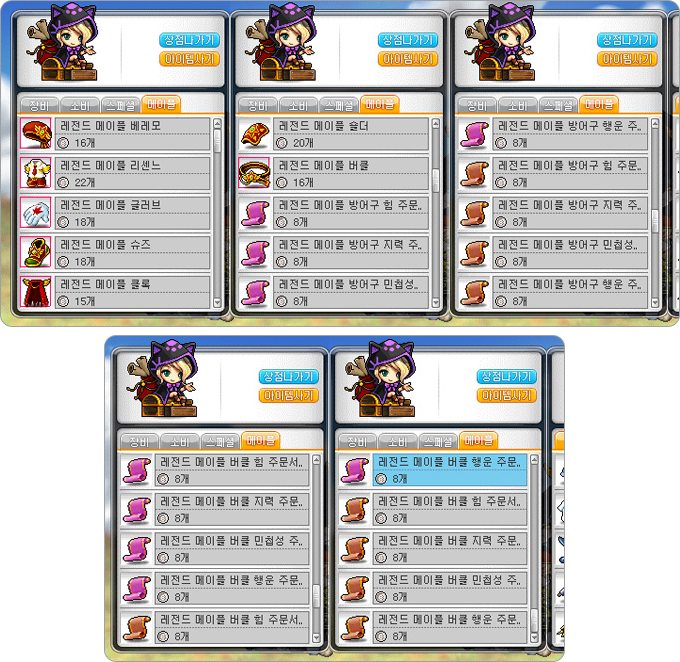Click 상점나가기 in the shop listing 베레모
680x662 pixels.
tap(189, 40)
